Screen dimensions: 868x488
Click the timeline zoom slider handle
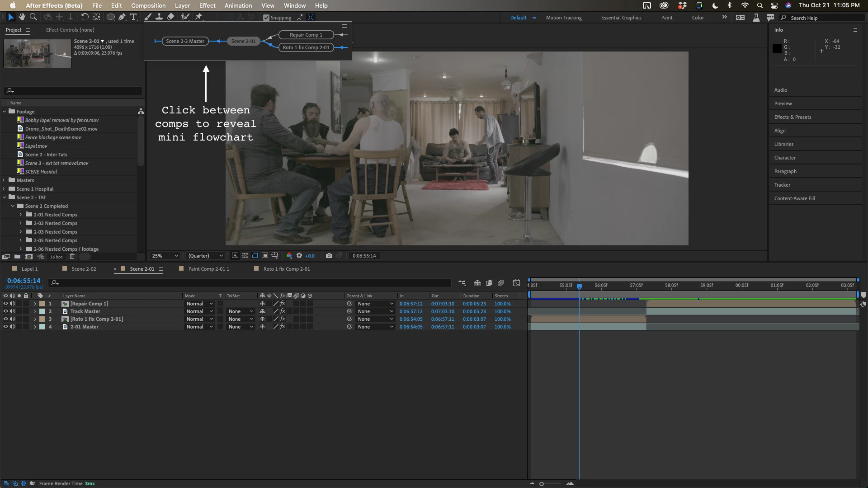click(542, 484)
